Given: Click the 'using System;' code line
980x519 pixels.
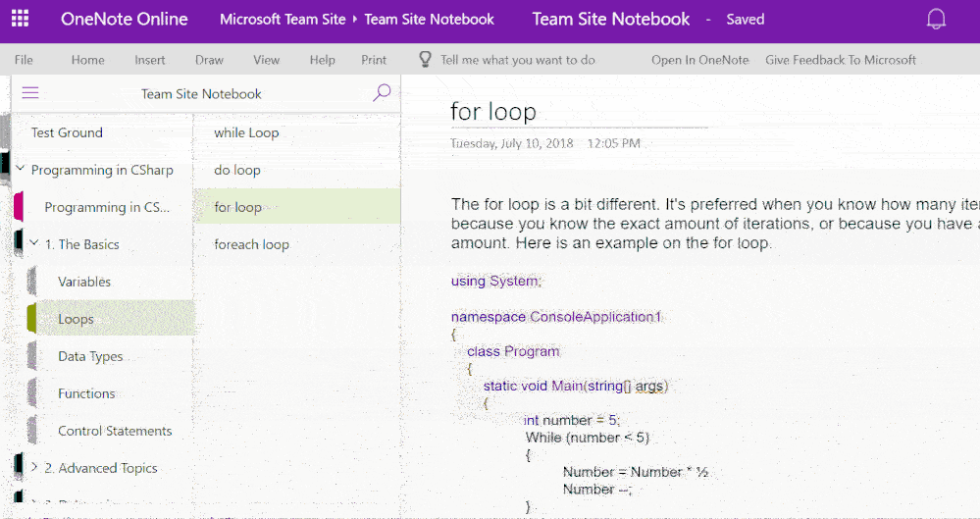Looking at the screenshot, I should 496,282.
